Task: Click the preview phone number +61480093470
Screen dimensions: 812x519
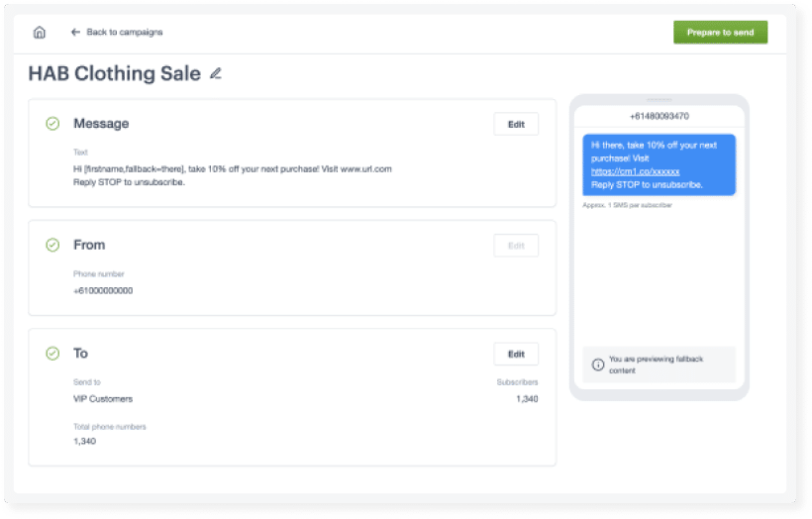Action: click(x=659, y=116)
